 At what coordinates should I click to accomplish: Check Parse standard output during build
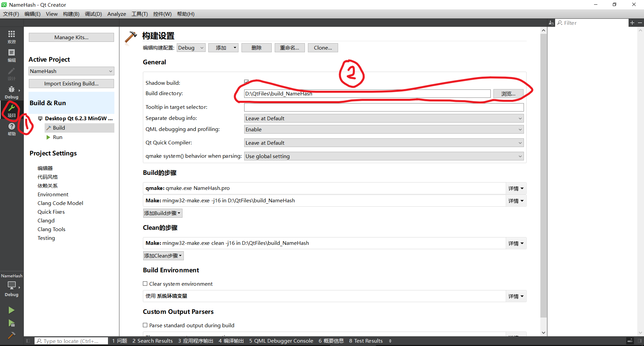(x=145, y=325)
